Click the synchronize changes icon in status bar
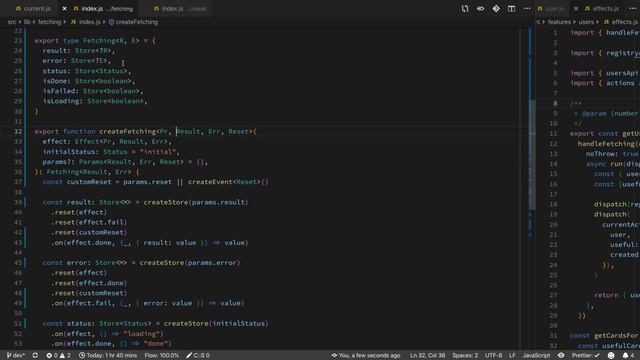The height and width of the screenshot is (360, 640). click(x=35, y=356)
